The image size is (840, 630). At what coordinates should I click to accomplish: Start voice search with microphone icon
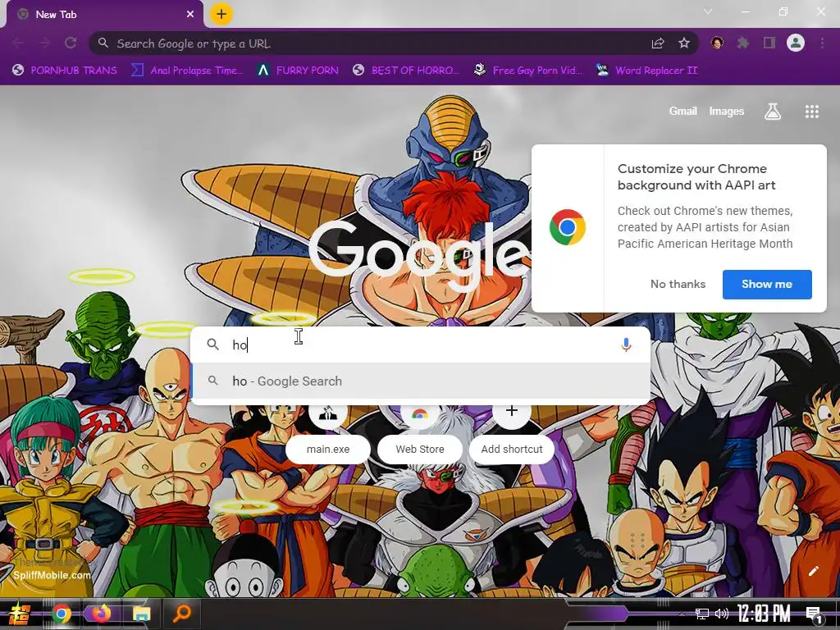click(626, 345)
